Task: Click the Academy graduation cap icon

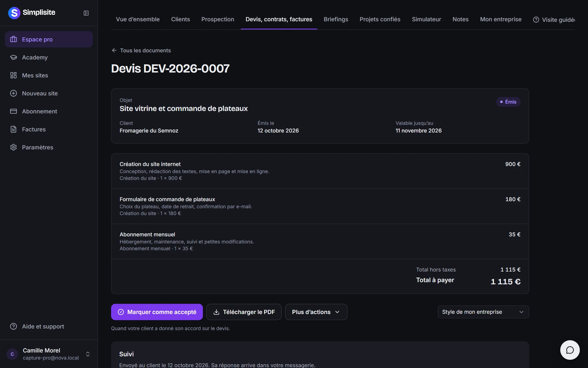Action: coord(13,57)
